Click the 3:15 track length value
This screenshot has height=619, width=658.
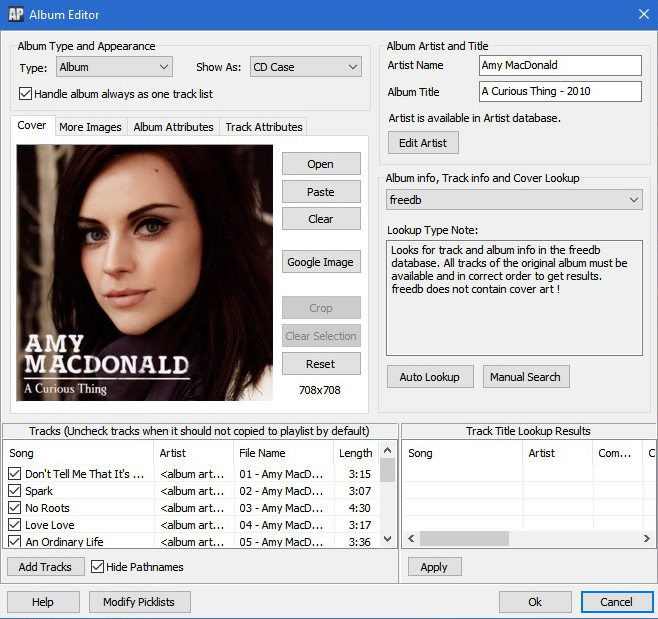[x=359, y=474]
